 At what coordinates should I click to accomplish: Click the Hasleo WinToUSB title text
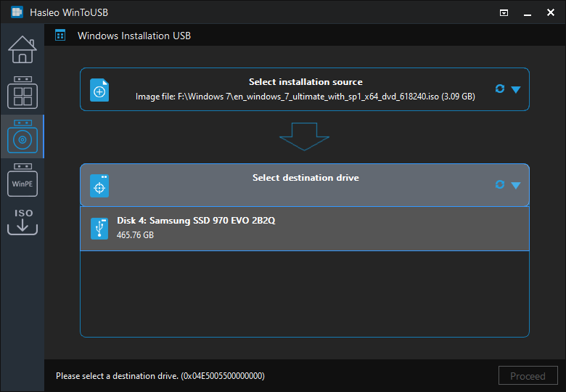69,12
